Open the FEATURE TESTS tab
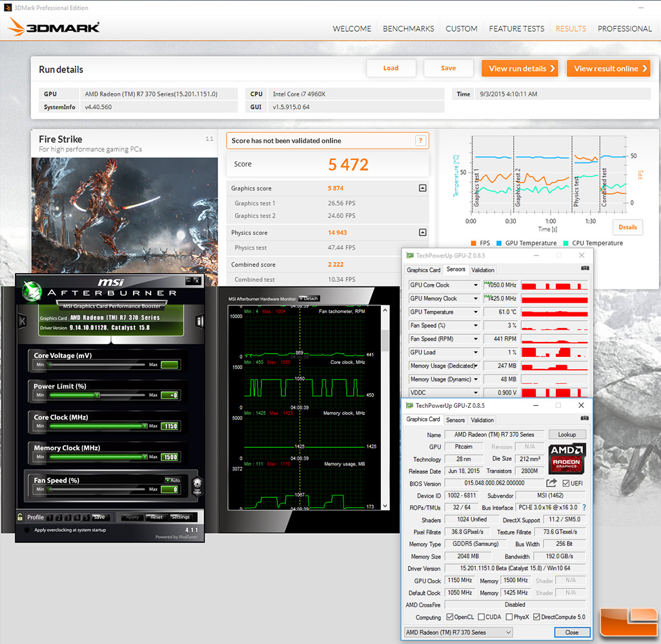This screenshot has width=661, height=644. 516,28
